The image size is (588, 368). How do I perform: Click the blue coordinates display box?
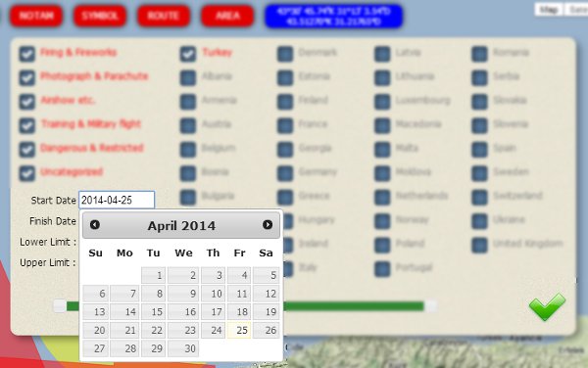(334, 16)
